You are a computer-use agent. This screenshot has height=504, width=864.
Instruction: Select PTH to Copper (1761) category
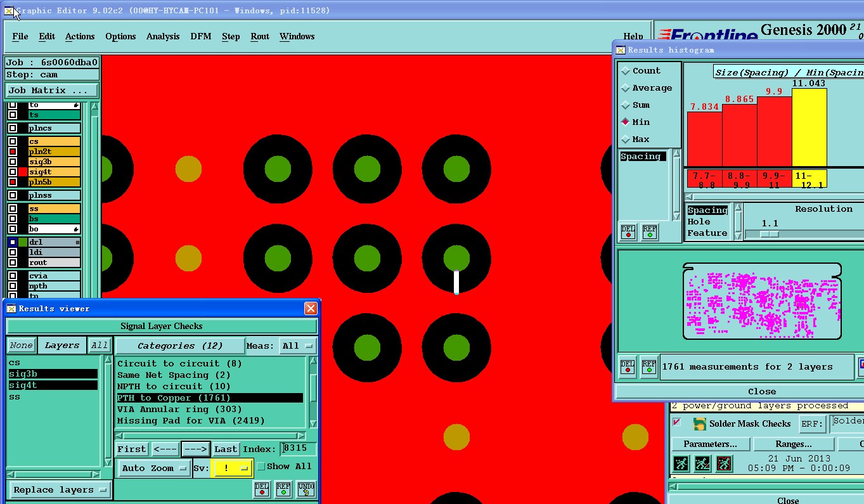[210, 398]
